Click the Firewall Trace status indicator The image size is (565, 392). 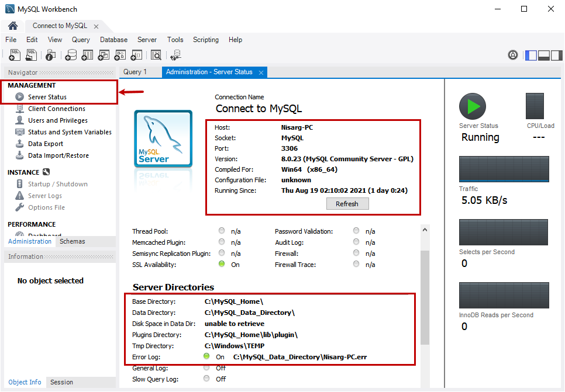[x=356, y=264]
